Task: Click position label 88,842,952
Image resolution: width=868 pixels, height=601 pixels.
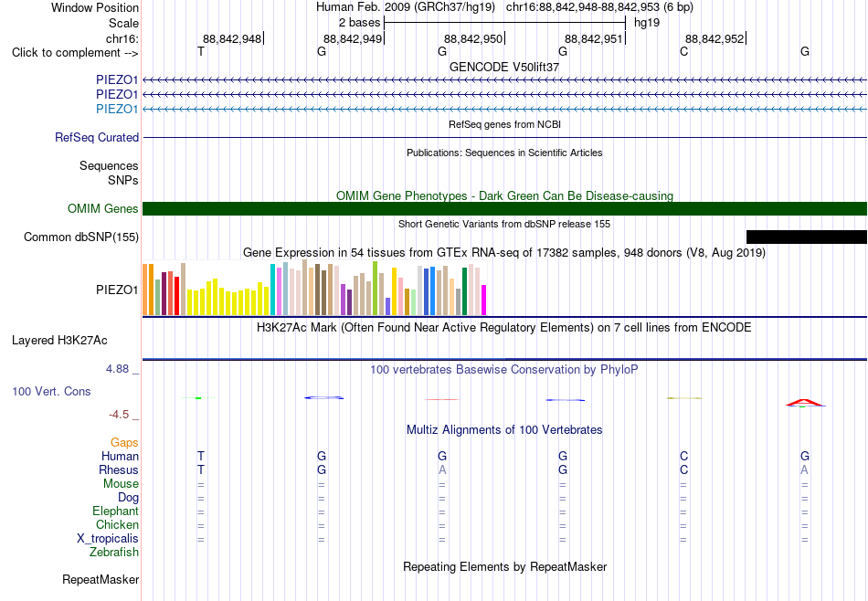Action: coord(715,38)
